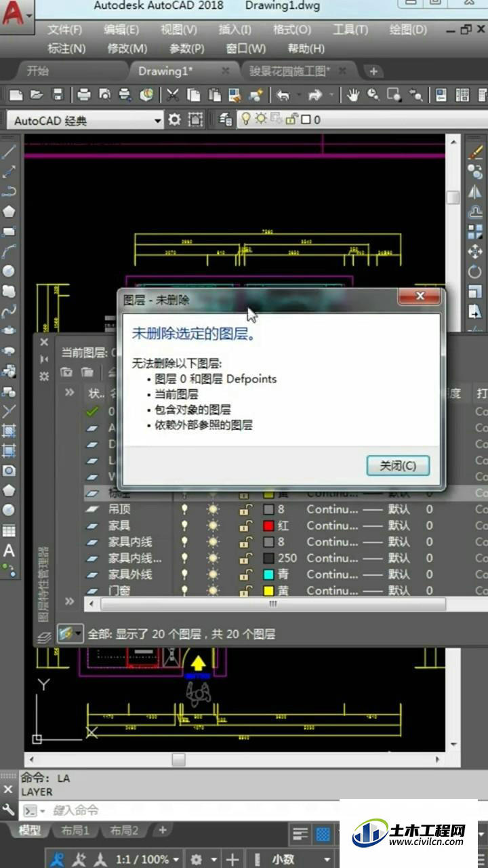The height and width of the screenshot is (868, 488).
Task: Click the Save icon in toolbar
Action: 58,95
